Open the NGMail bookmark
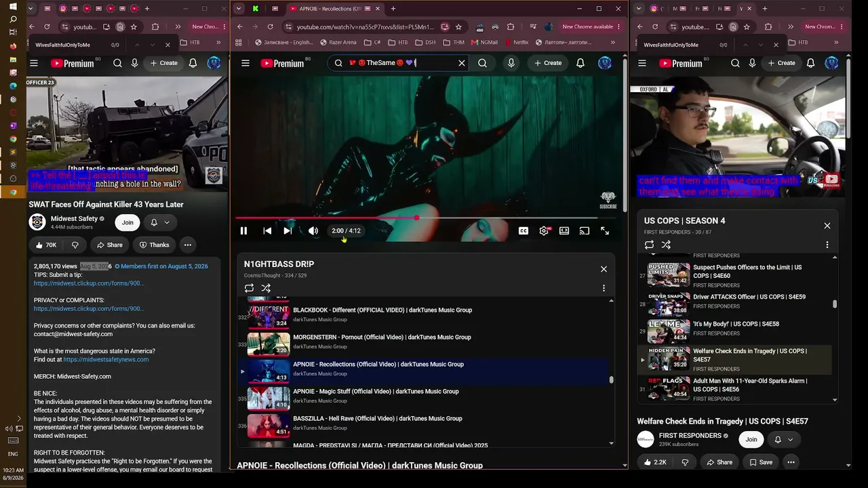868x488 pixels. pos(484,42)
